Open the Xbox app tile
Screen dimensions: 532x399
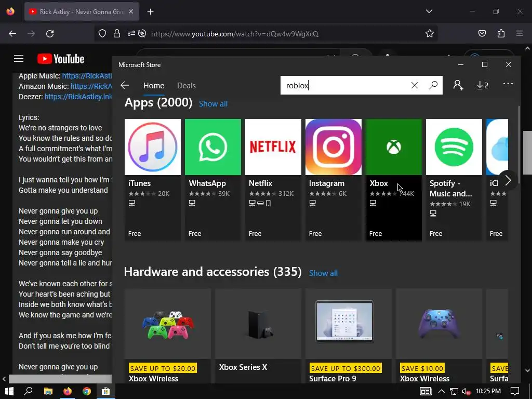click(394, 180)
